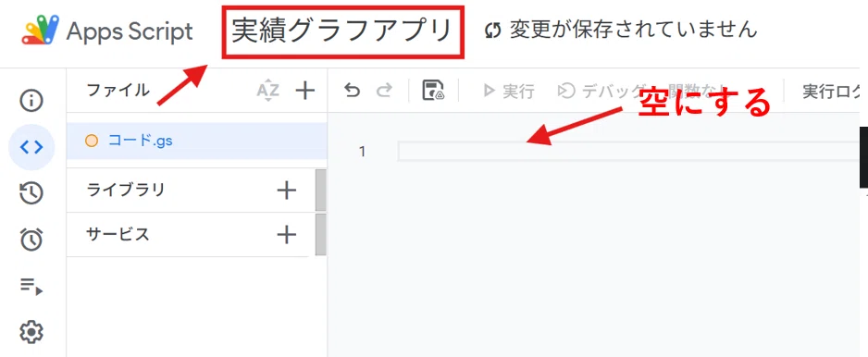Click the 実行 run button
Screen dimensions: 868x357
click(x=509, y=91)
